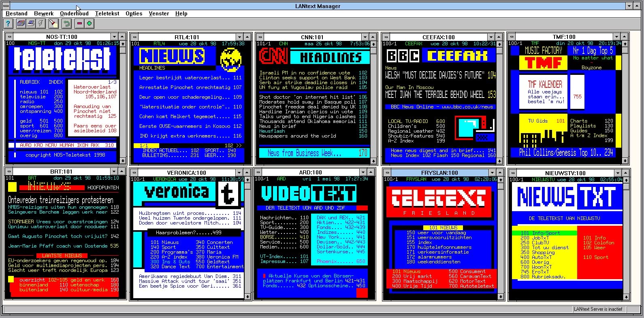This screenshot has height=318, width=644.
Task: Open the Onderhoud menu
Action: [x=74, y=13]
